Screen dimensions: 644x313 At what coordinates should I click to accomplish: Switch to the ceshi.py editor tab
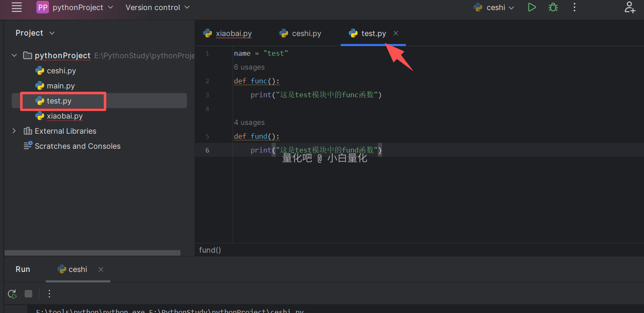306,34
